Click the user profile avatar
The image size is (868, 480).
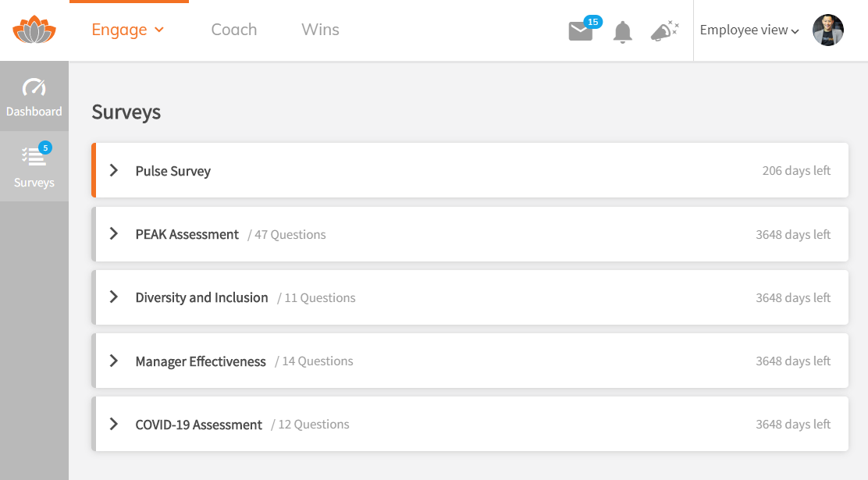pyautogui.click(x=827, y=30)
